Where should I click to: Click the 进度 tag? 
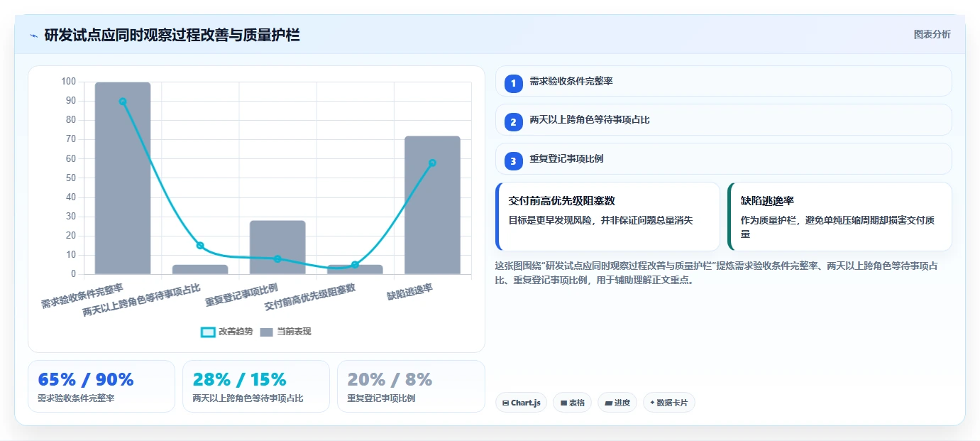point(617,403)
